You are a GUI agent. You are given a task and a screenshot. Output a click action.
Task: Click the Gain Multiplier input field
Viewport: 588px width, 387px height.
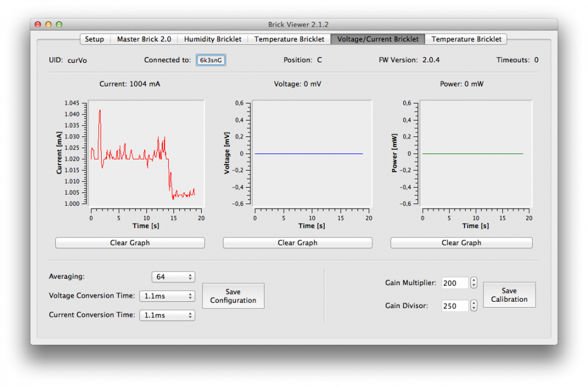point(455,283)
